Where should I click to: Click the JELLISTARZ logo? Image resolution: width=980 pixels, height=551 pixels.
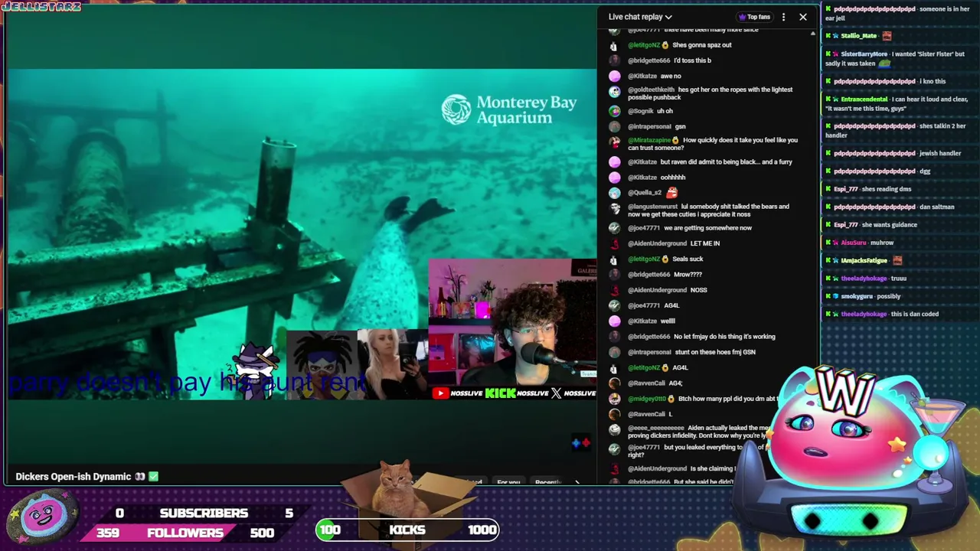[x=41, y=6]
